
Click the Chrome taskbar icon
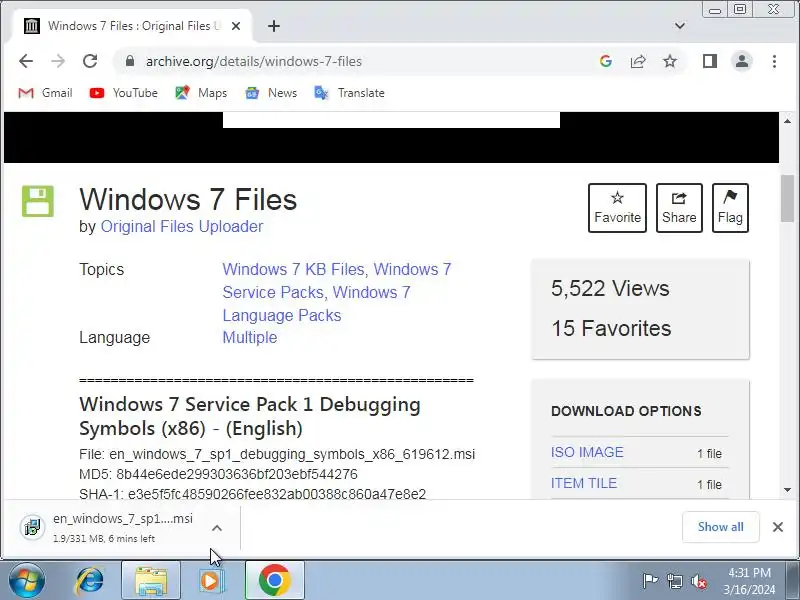click(x=274, y=581)
